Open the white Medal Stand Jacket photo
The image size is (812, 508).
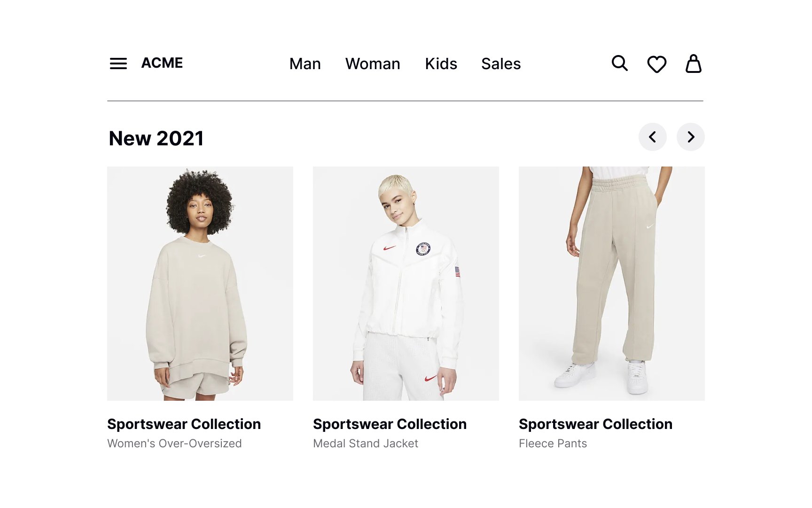406,283
